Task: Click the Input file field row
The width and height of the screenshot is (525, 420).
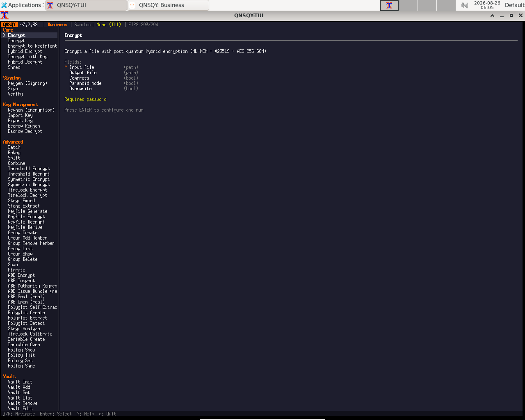Action: 101,67
